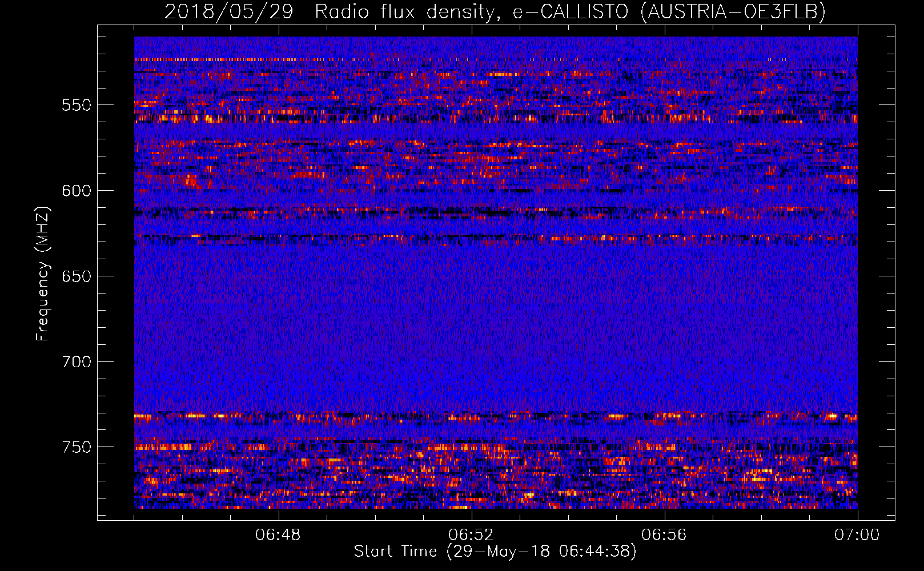This screenshot has width=924, height=571.
Task: Click the plot title "2018/05/29 Radio flux density, e-CALLISTO (AUSTRIA-OE3FLB)"
Action: click(495, 11)
